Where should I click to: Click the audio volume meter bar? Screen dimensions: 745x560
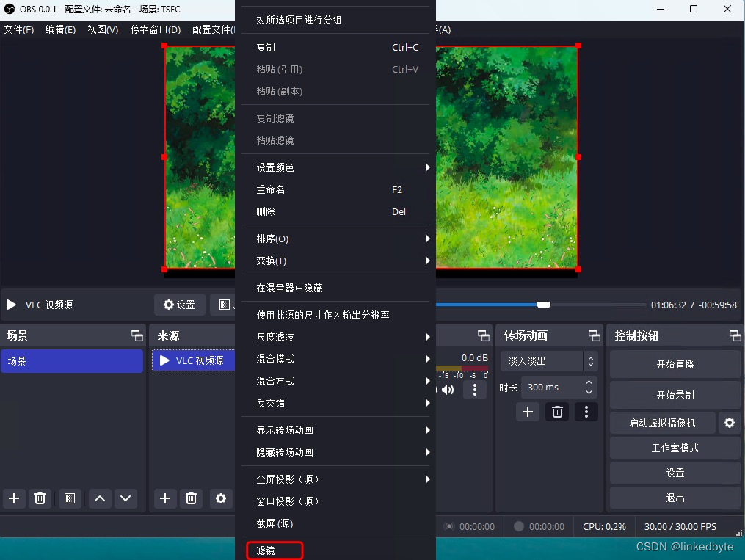coord(462,368)
